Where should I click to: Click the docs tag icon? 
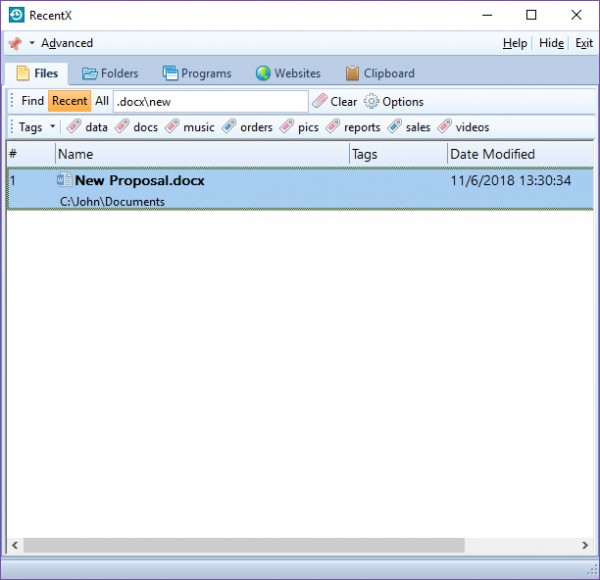pos(122,126)
